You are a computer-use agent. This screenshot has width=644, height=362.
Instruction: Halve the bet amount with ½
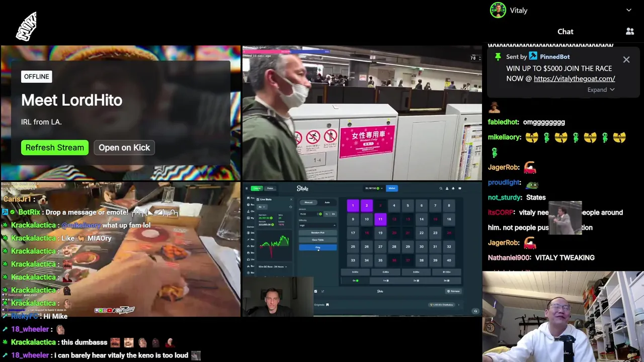pos(327,214)
